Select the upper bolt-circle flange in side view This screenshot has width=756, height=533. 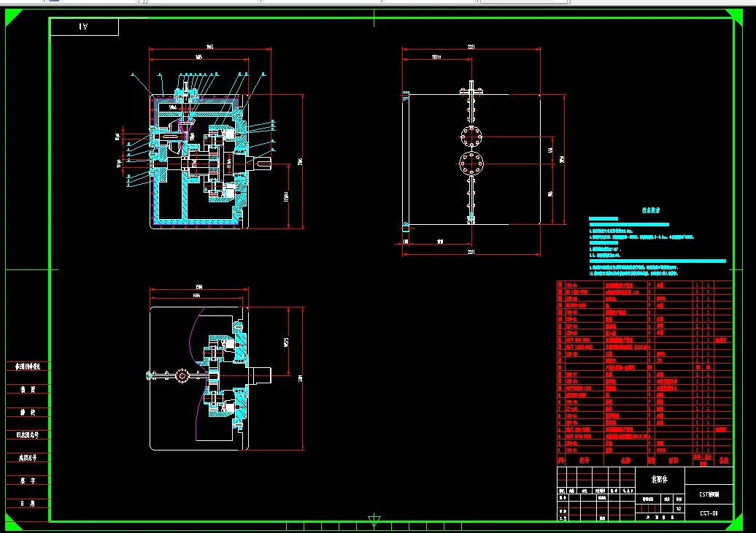[x=471, y=137]
